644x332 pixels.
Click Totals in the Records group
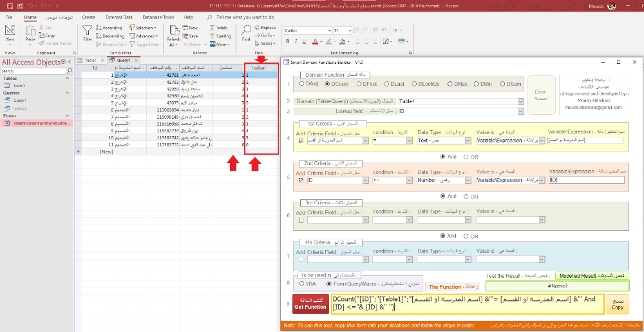pyautogui.click(x=218, y=28)
